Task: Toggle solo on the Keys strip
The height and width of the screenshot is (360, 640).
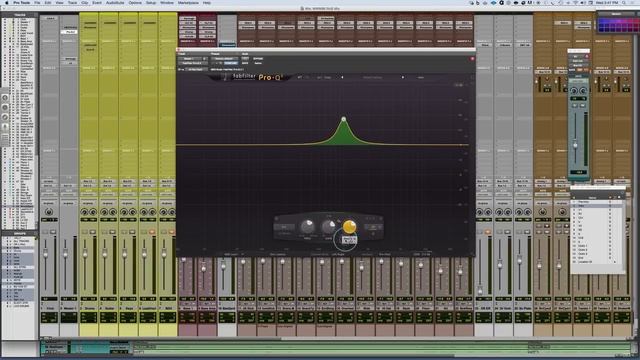Action: [124, 232]
